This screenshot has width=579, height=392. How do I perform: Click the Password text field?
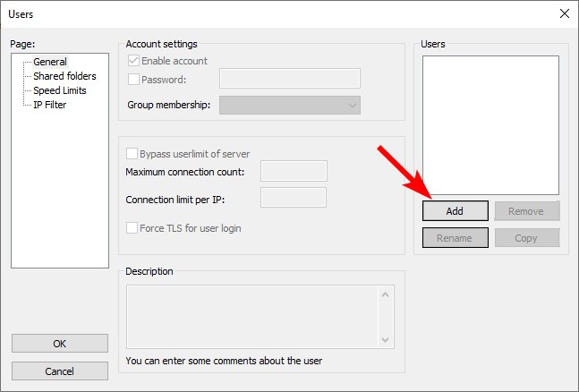click(x=290, y=79)
